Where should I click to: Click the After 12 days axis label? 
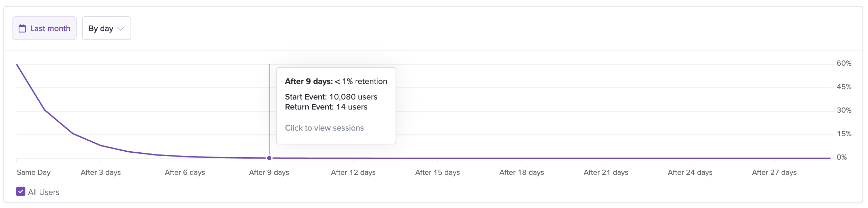point(353,172)
